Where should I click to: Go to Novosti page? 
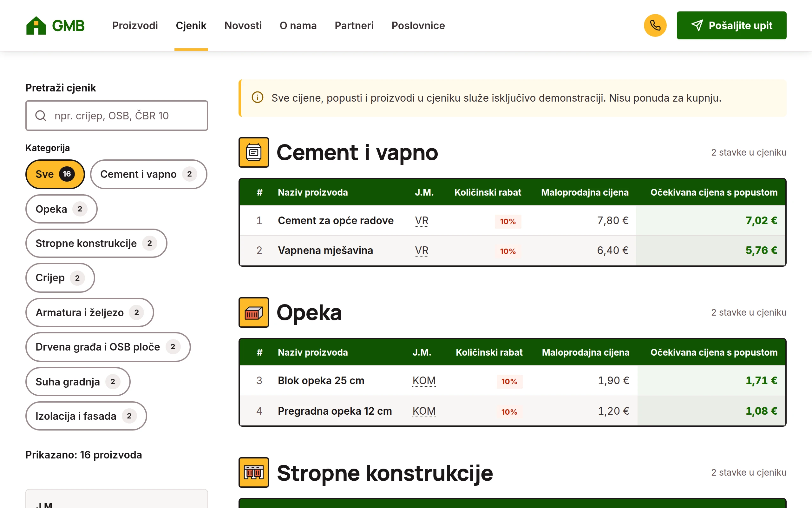pos(243,25)
